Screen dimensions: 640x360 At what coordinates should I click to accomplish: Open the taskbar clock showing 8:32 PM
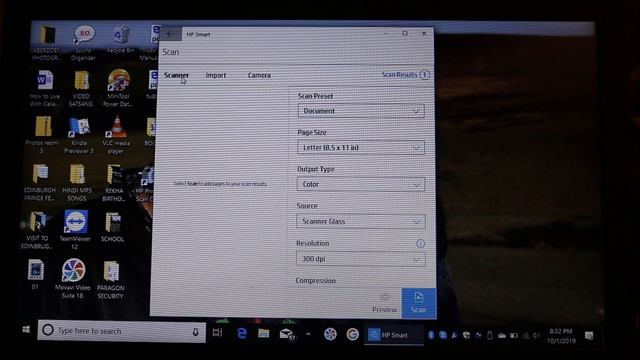tap(561, 336)
